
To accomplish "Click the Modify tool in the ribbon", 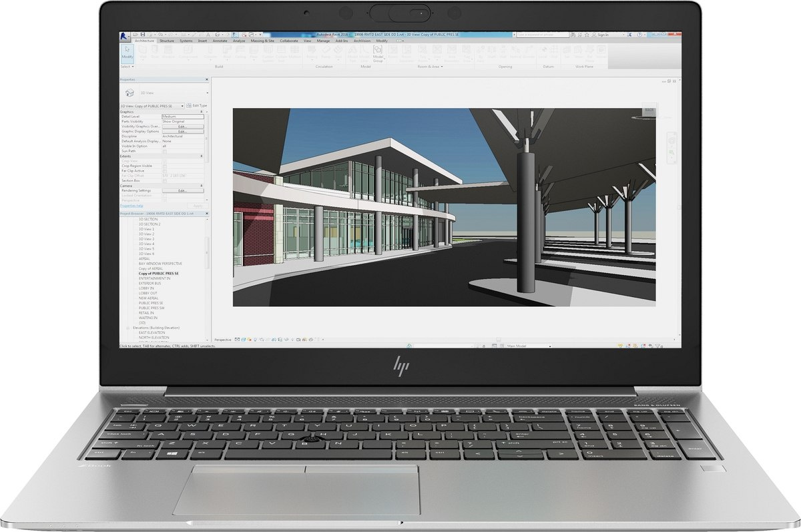I will pos(127,53).
